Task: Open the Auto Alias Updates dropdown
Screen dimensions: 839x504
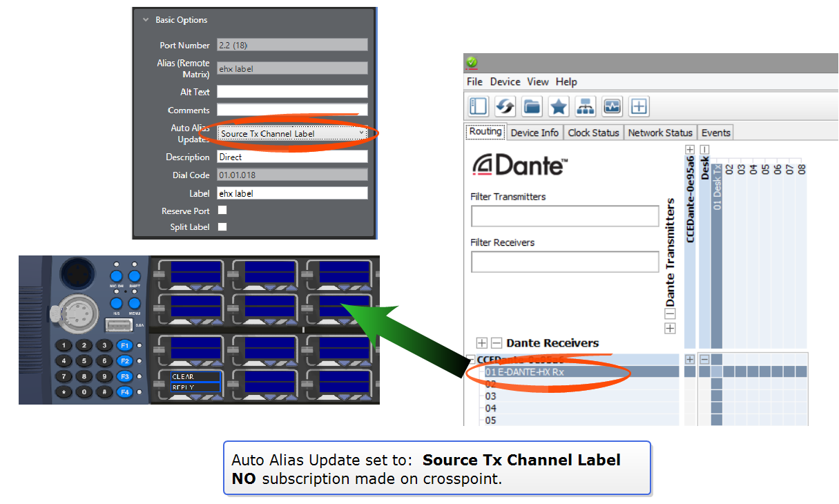Action: click(x=292, y=134)
